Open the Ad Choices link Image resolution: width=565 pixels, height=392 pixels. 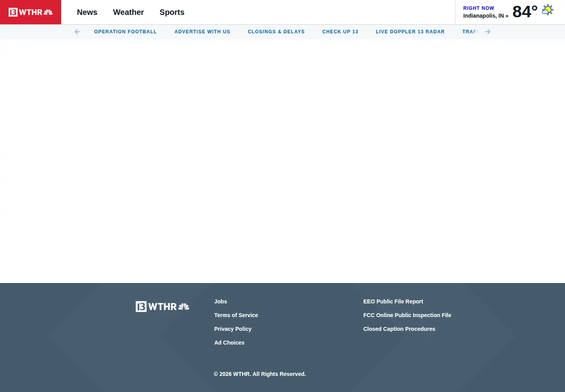point(229,343)
